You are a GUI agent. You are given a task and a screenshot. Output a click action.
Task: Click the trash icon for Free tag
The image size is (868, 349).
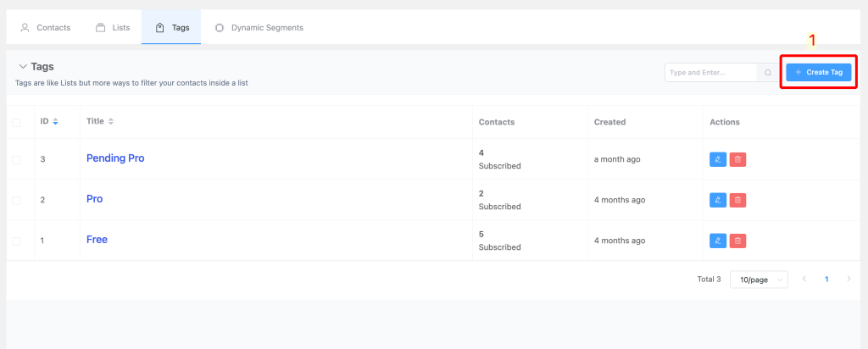click(737, 241)
